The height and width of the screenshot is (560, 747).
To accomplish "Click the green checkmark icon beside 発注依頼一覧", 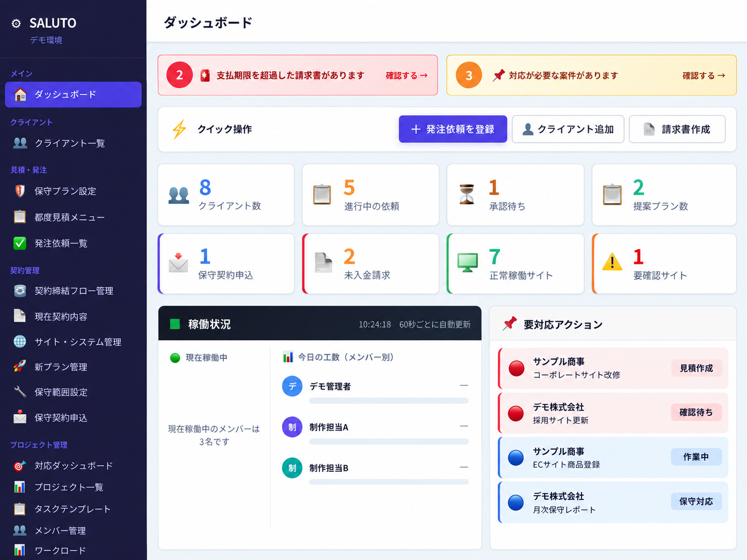I will (x=20, y=243).
